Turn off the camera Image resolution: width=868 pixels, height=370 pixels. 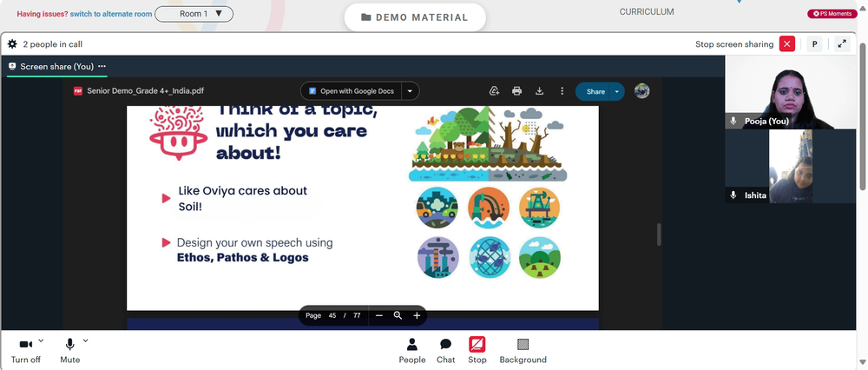26,350
